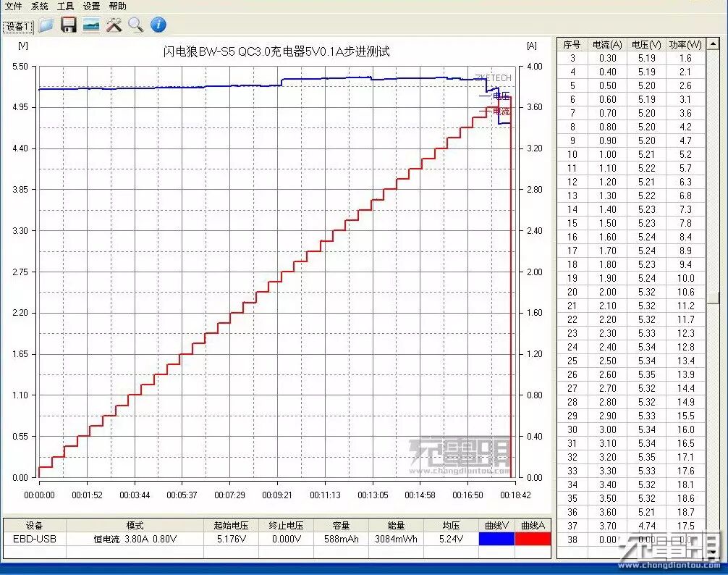Click power value 18.7 in row 36
This screenshot has height=575, width=728.
[686, 512]
